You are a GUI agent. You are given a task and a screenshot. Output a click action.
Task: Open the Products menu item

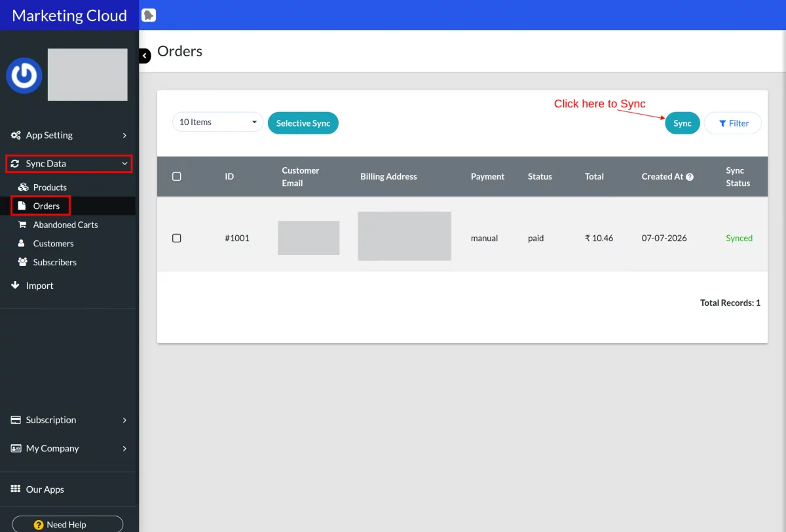50,187
